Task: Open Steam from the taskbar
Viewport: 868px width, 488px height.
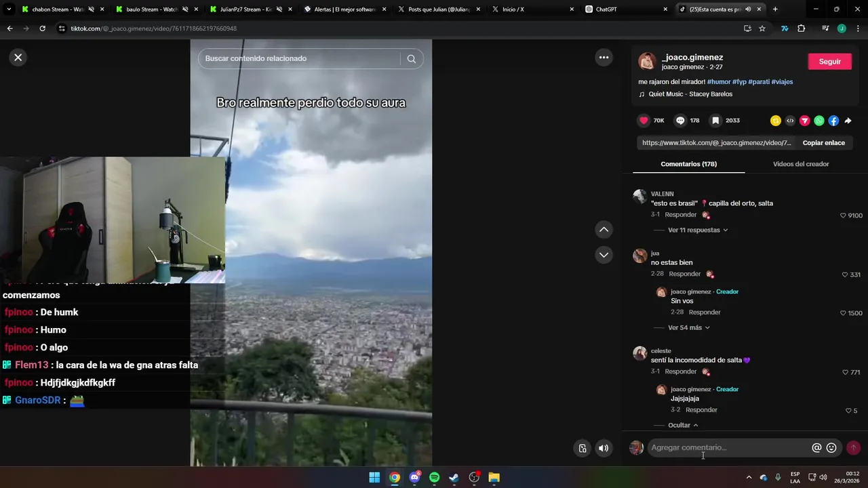Action: [x=454, y=478]
